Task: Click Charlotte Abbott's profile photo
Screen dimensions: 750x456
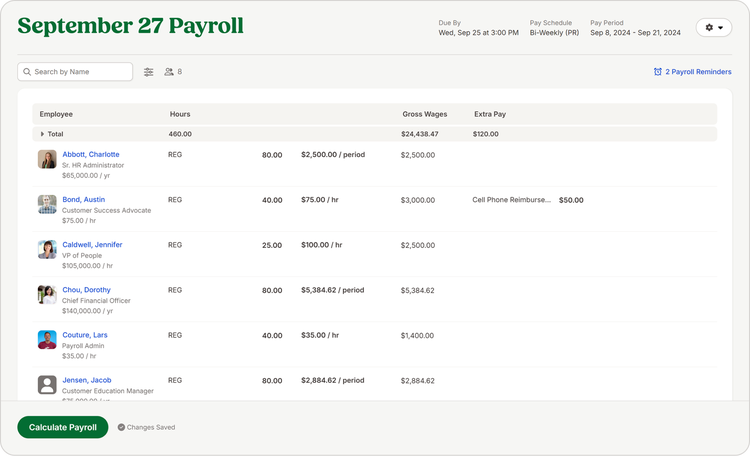Action: coord(47,159)
